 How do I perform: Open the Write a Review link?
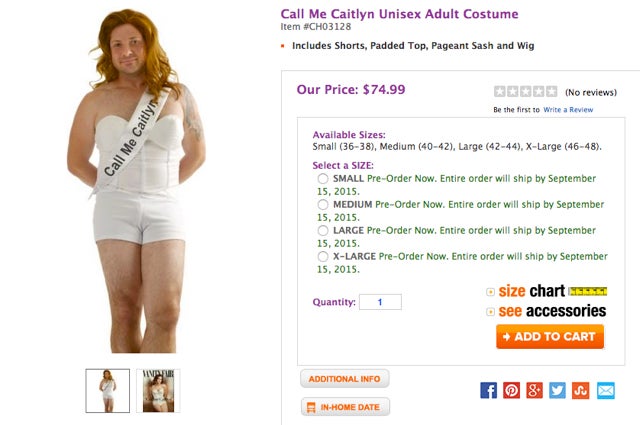pyautogui.click(x=568, y=109)
